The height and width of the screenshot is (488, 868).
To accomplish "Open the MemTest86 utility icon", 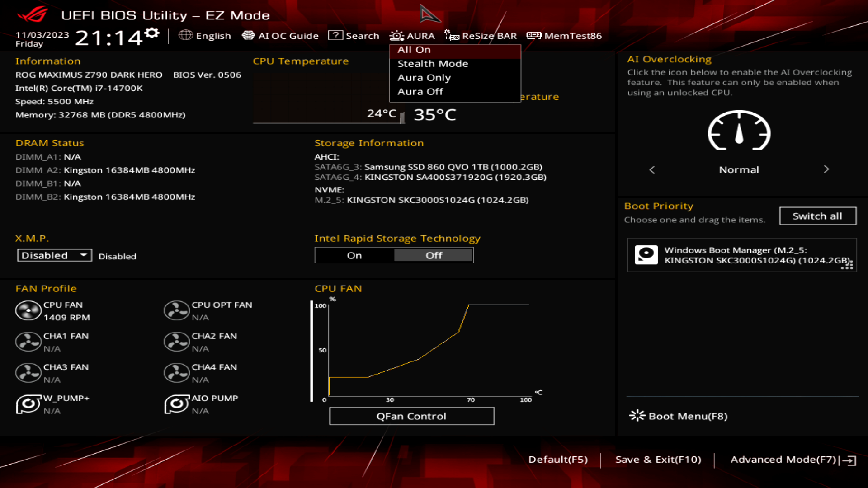I will pyautogui.click(x=533, y=36).
